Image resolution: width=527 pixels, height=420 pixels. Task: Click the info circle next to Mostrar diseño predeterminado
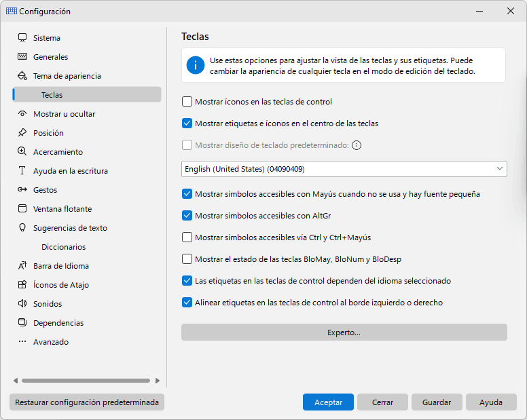tap(357, 145)
